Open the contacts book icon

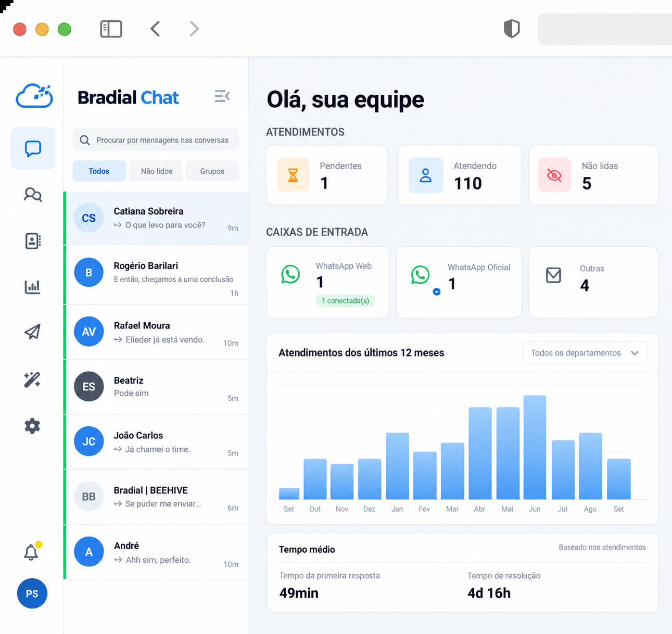pyautogui.click(x=33, y=240)
